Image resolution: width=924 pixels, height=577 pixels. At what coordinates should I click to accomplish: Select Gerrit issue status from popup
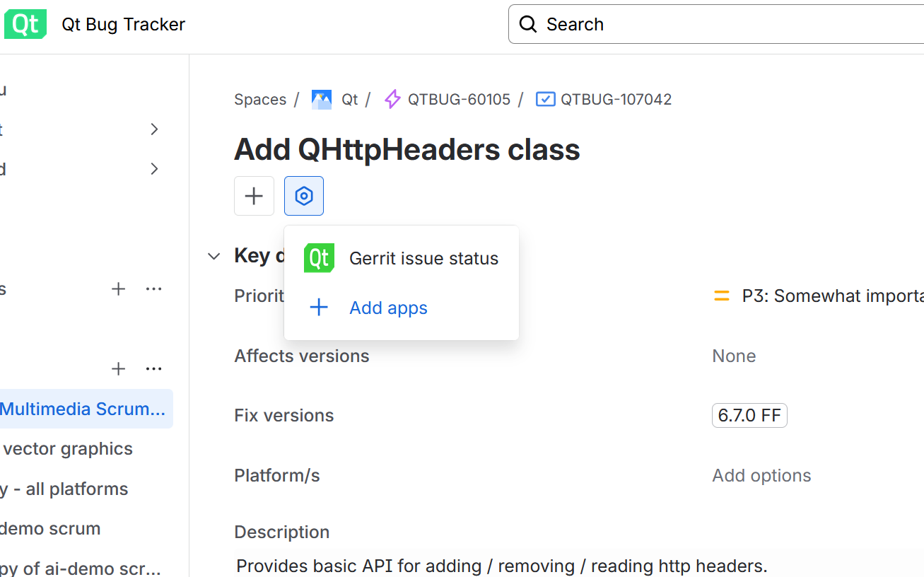[x=423, y=259]
